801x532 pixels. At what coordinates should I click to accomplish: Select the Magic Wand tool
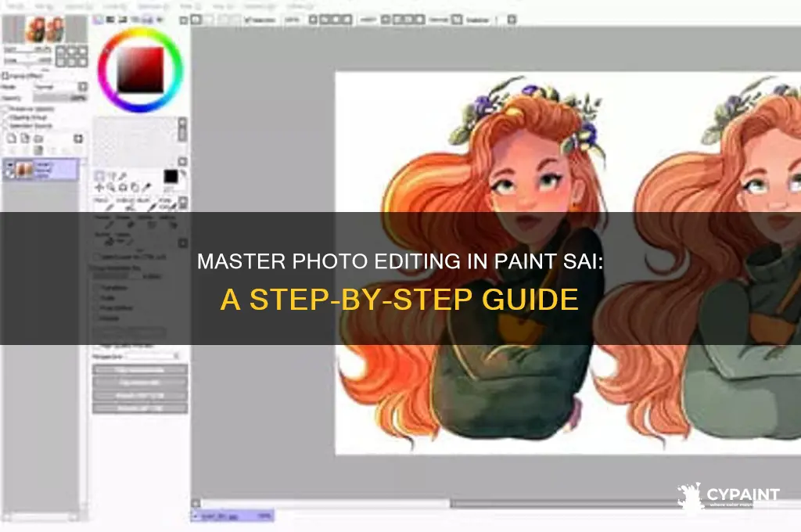pos(123,176)
